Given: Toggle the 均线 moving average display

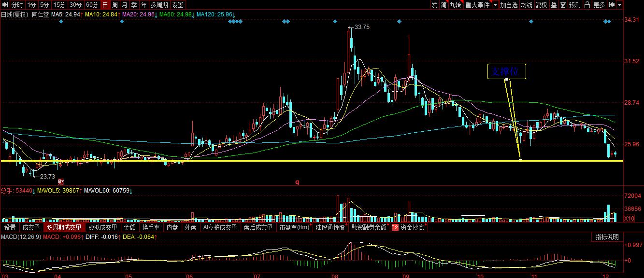Looking at the screenshot, I should coord(526,5).
